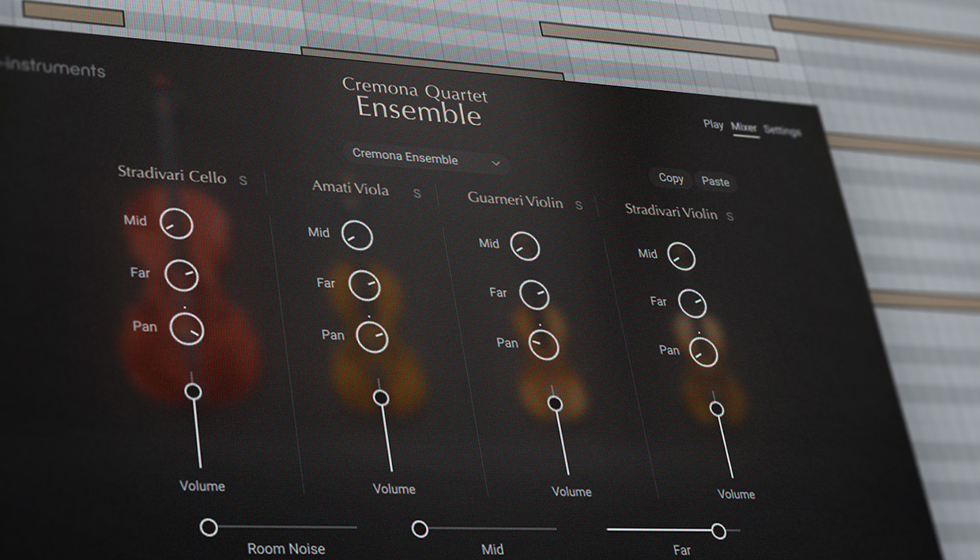Click the bottom Far slider handle
The width and height of the screenshot is (980, 560).
coord(718,531)
